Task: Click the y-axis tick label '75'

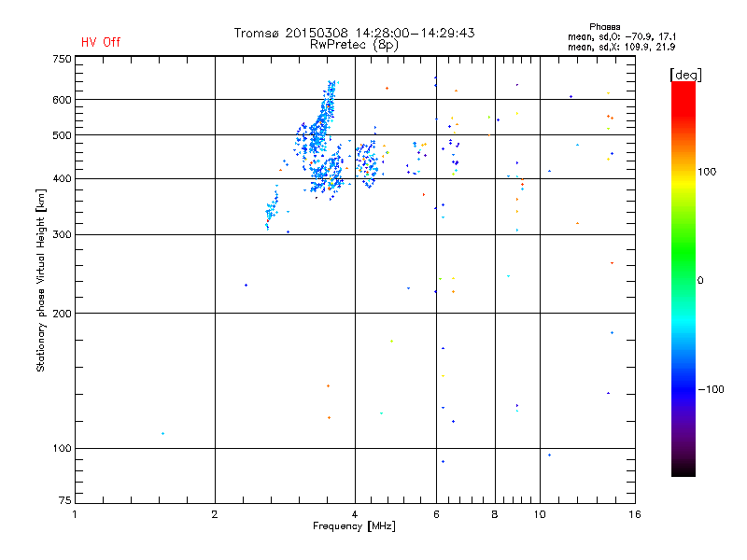Action: 65,500
